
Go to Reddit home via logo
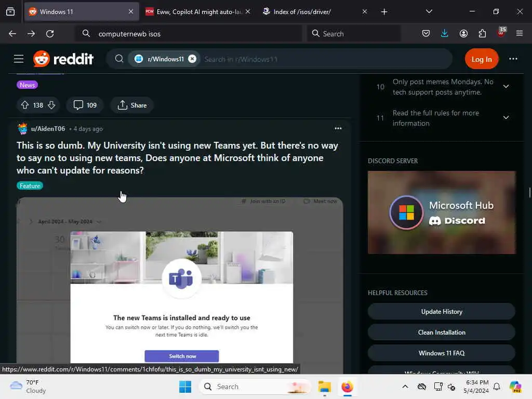63,59
